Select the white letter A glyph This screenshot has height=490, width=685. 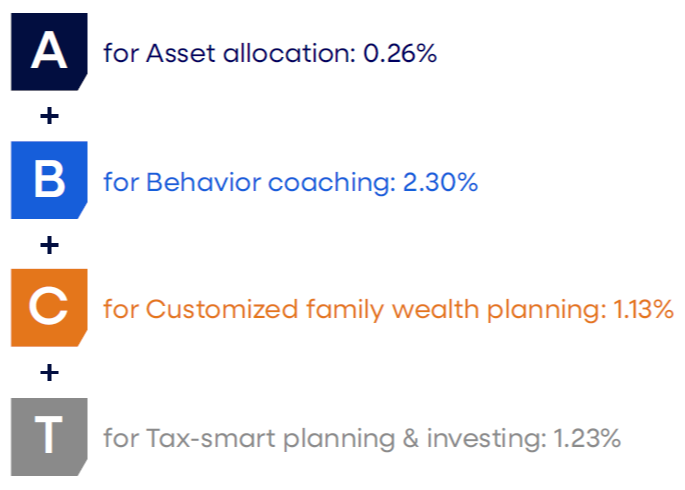point(49,50)
